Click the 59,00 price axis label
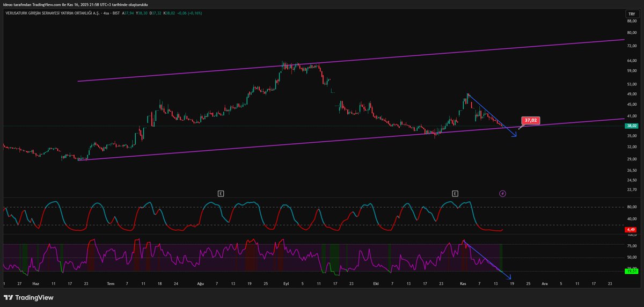 point(632,70)
